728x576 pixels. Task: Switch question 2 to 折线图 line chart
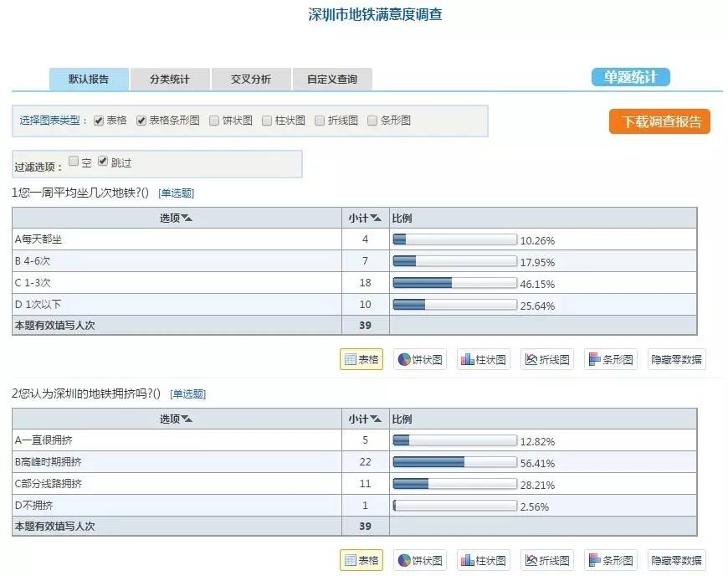click(547, 560)
